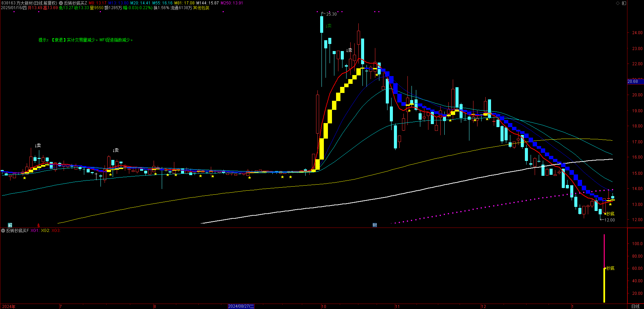Click the 100.0 label on the sub-chart axis

637,243
